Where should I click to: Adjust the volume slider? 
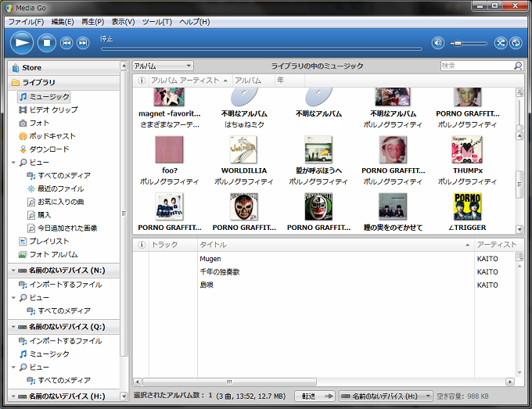click(468, 44)
